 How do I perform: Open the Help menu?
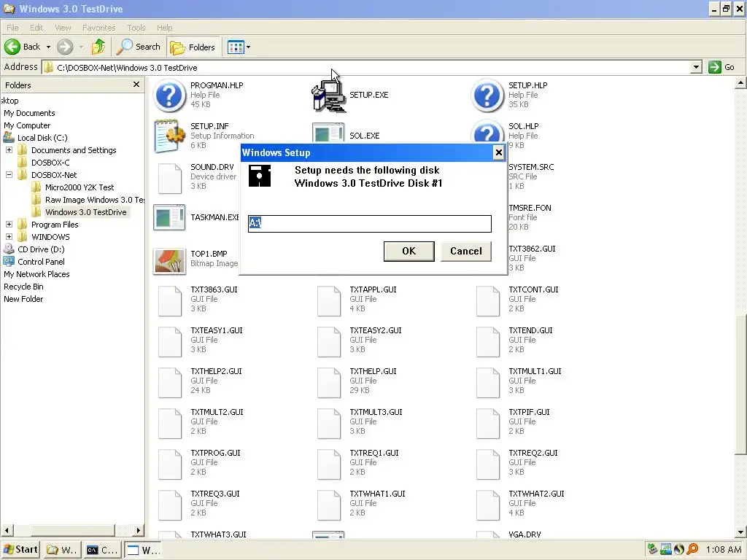[x=164, y=28]
